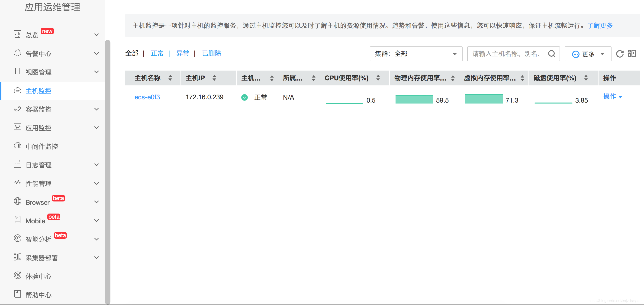Click the host name search input field
The width and height of the screenshot is (644, 305).
pyautogui.click(x=506, y=54)
